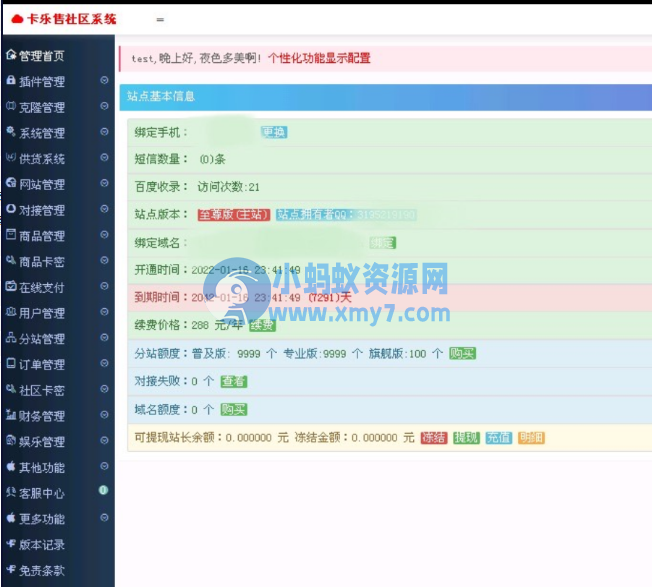
Task: Click the lock icon beside 插件管理
Action: [x=11, y=80]
